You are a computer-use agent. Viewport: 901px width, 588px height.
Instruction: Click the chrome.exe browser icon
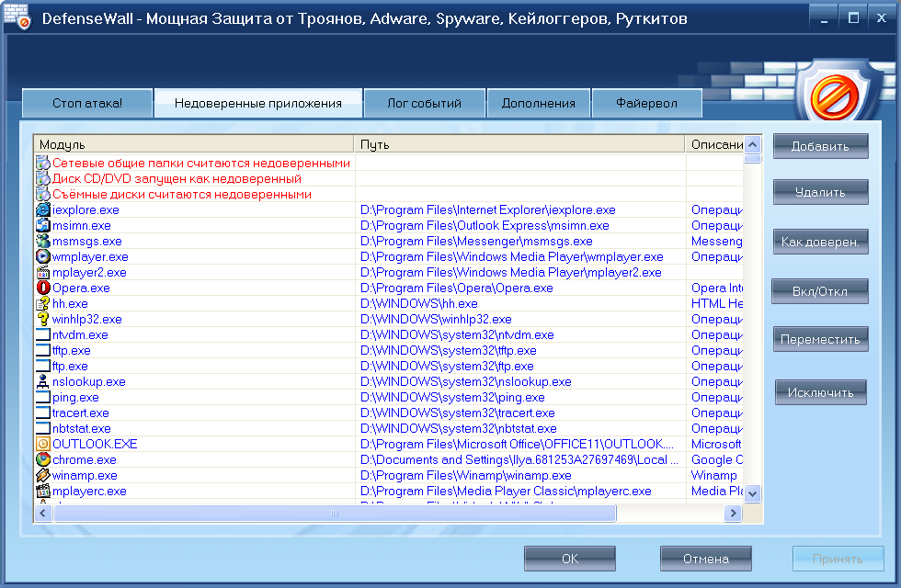(43, 459)
